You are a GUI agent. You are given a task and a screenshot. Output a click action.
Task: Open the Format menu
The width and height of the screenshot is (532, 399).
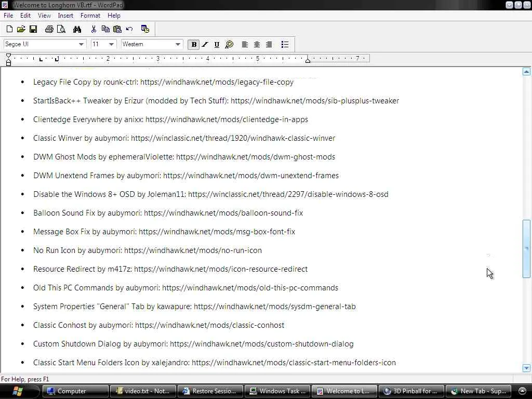tap(90, 16)
